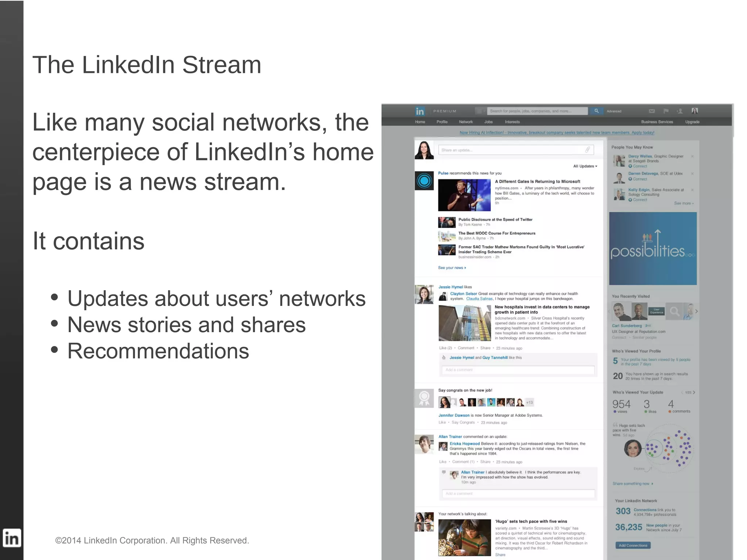
Task: Click the blue search magnifier button
Action: pos(596,111)
